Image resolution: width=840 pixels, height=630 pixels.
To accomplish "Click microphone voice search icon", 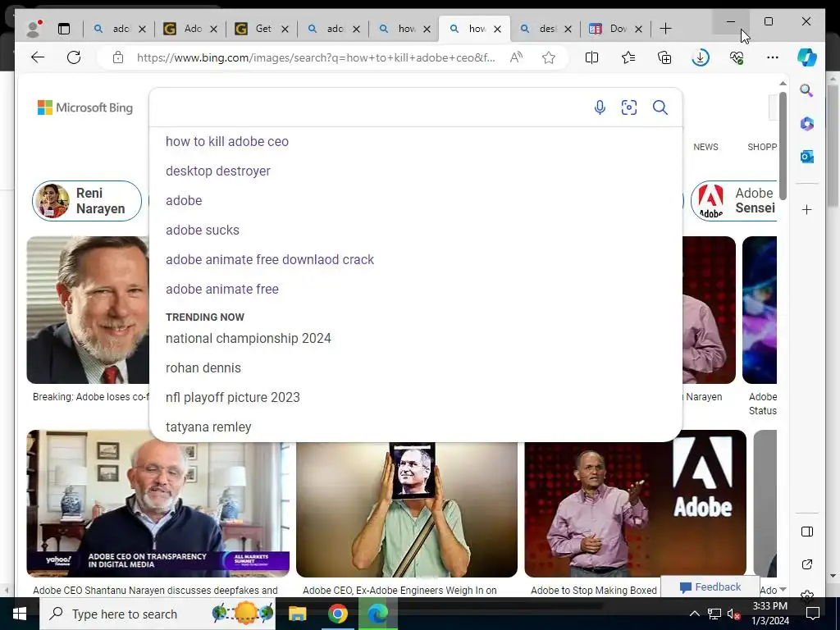I will point(600,107).
